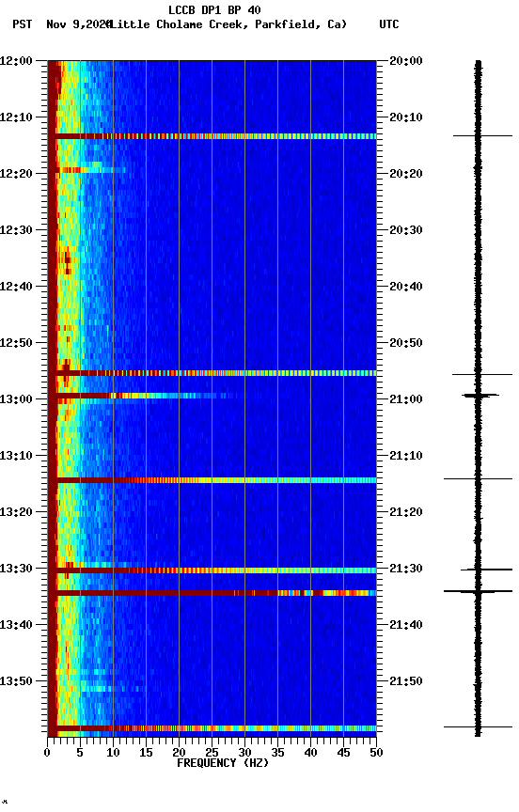
Task: Click the strong red spectrogram band near 13:34
Action: coord(212,593)
